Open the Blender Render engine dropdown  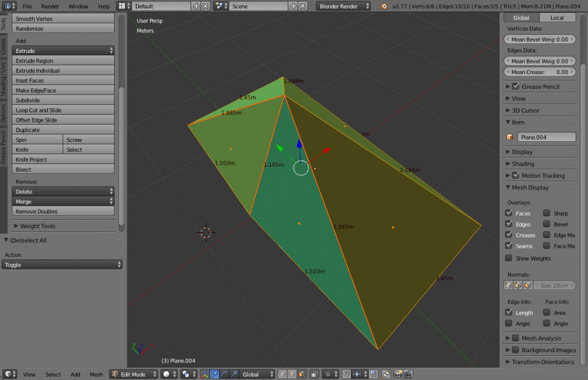click(344, 6)
